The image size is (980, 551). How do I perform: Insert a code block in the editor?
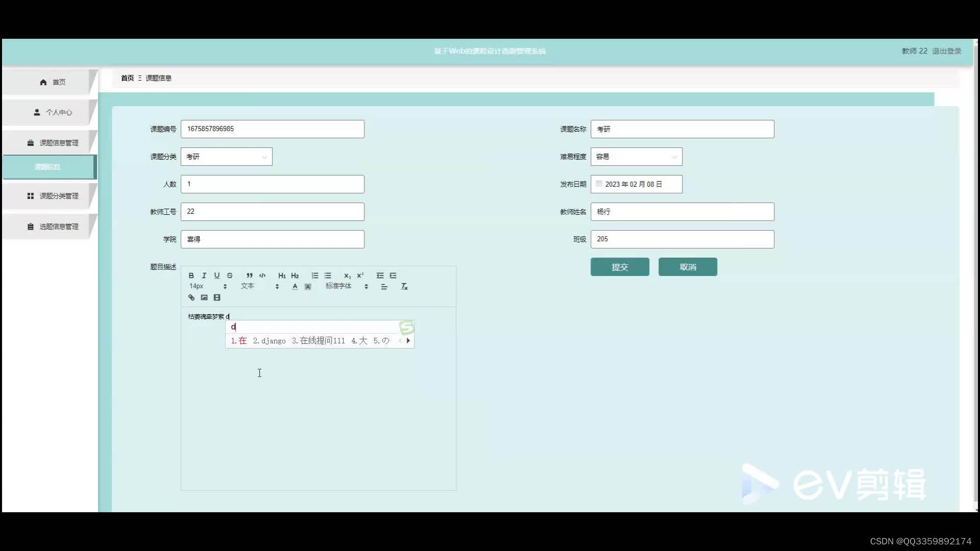coord(262,275)
